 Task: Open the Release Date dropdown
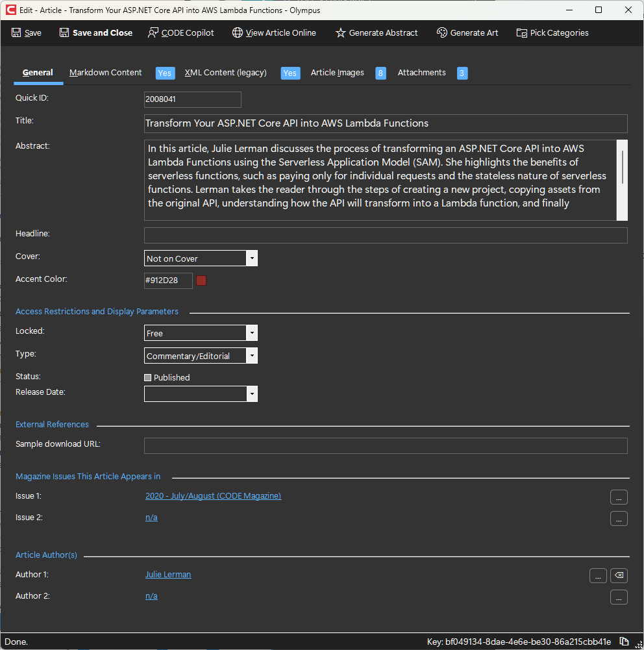tap(201, 394)
